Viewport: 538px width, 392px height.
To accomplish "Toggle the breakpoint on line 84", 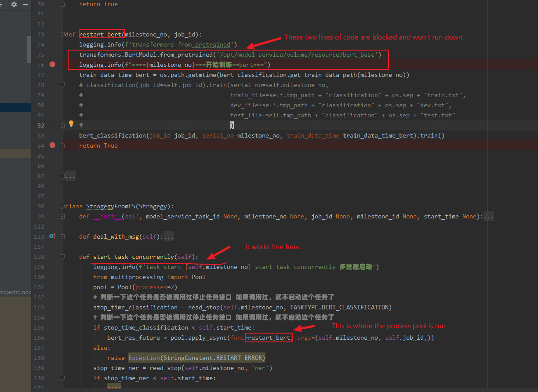I will [52, 145].
